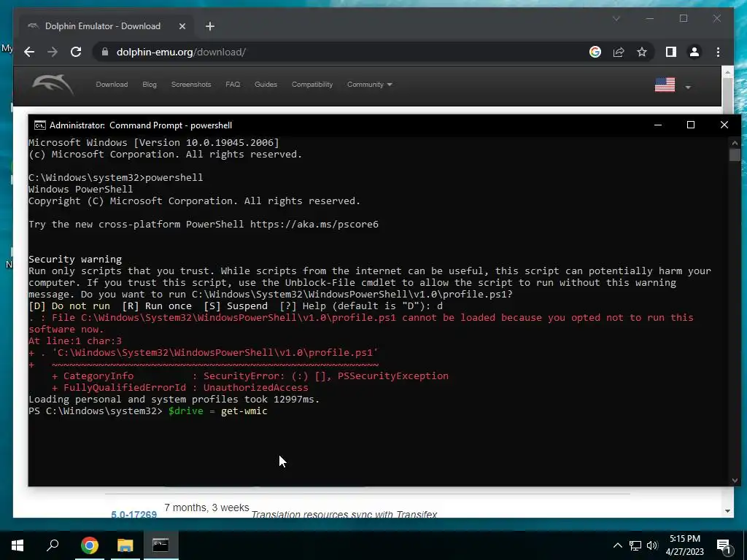
Task: Select the Dolphin Emulator - Download tab
Action: point(107,26)
